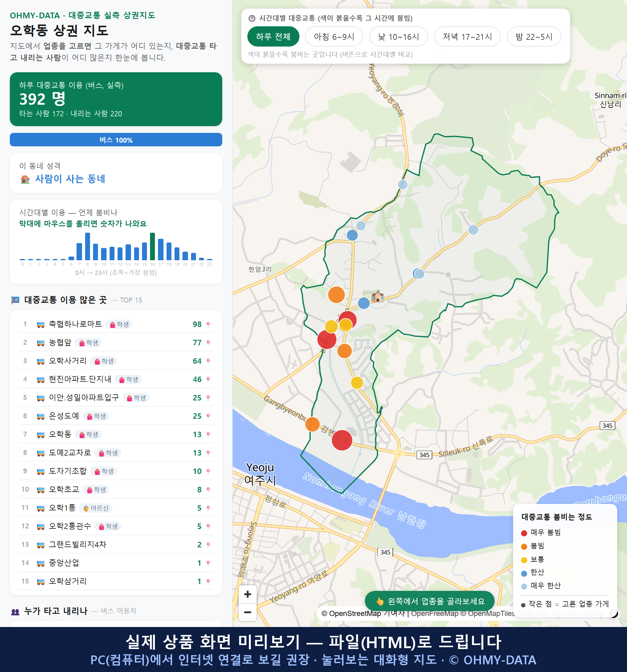The image size is (627, 672).
Task: Click the 왼쪽에서 업종을 골라보세요 button
Action: coord(429,601)
